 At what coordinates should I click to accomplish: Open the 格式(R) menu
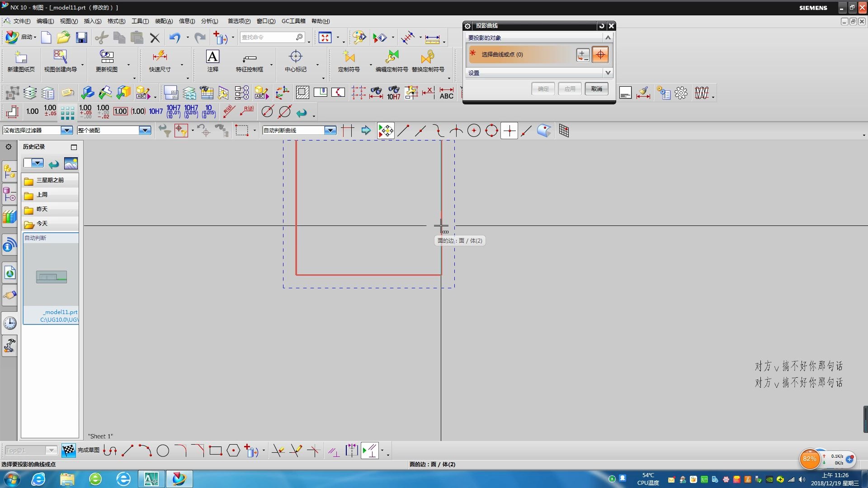(x=116, y=21)
